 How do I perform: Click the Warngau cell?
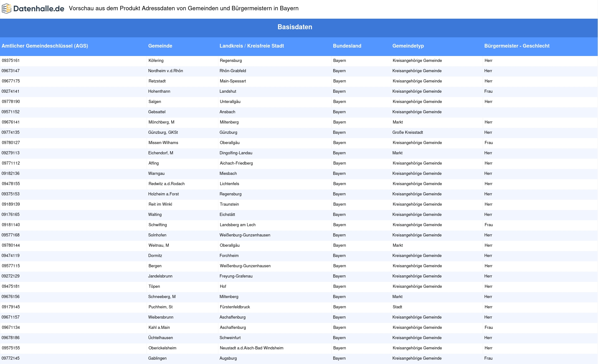[156, 174]
